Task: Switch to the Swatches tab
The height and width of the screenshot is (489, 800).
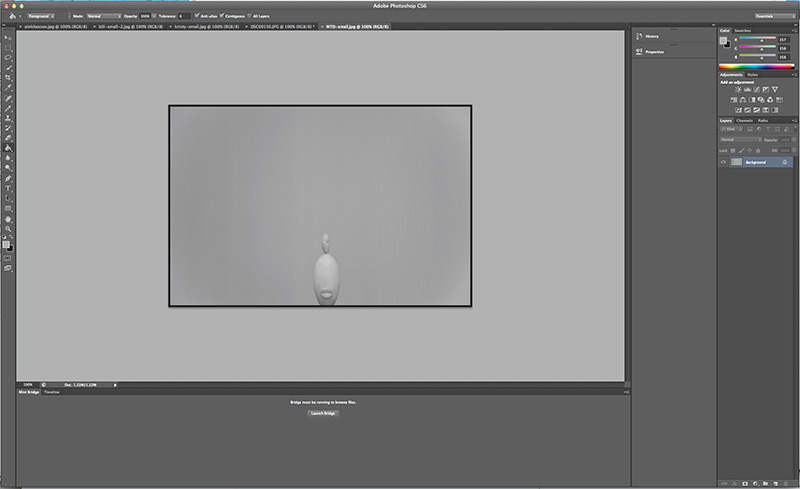Action: click(x=743, y=30)
